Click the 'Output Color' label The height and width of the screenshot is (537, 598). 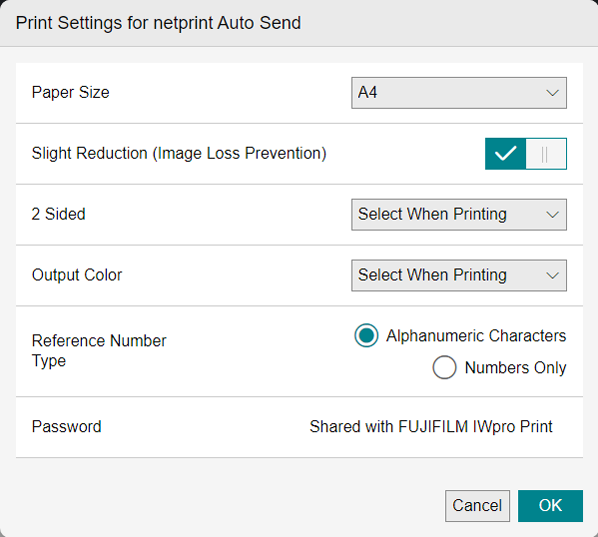point(77,275)
